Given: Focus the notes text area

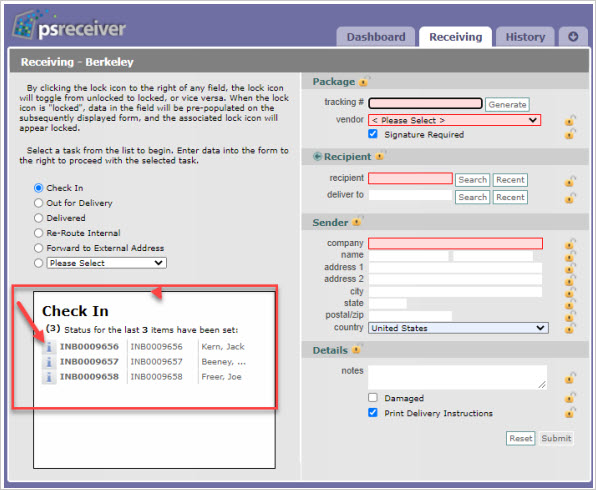Looking at the screenshot, I should click(458, 377).
